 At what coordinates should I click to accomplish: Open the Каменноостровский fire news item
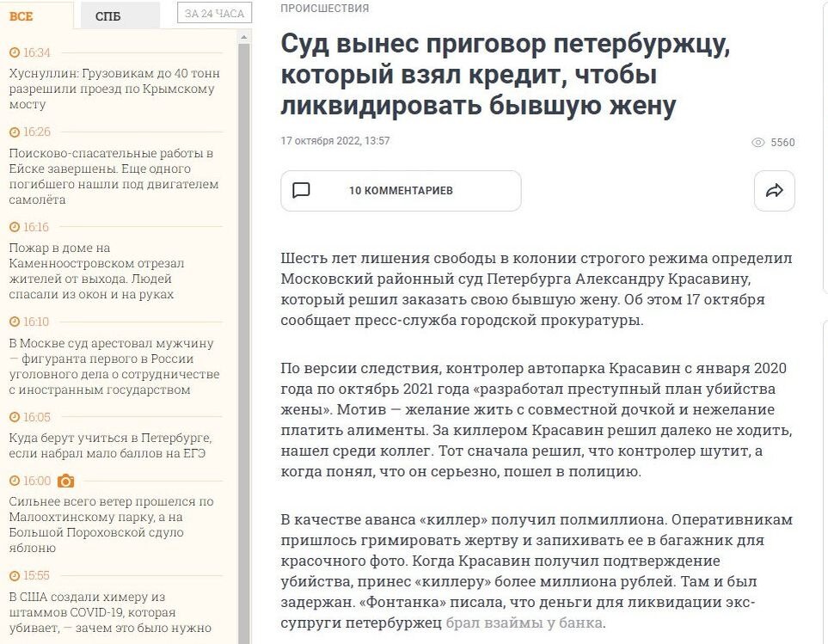pos(96,271)
